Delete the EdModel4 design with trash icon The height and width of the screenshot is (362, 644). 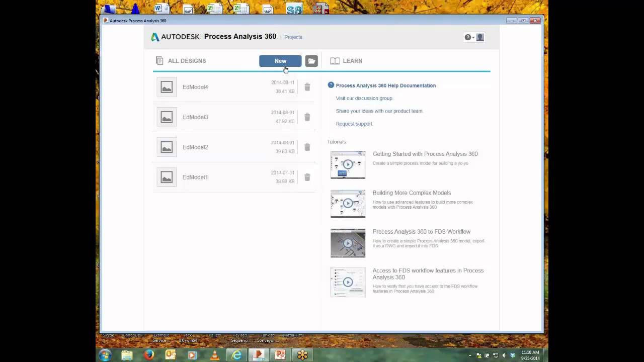(307, 87)
